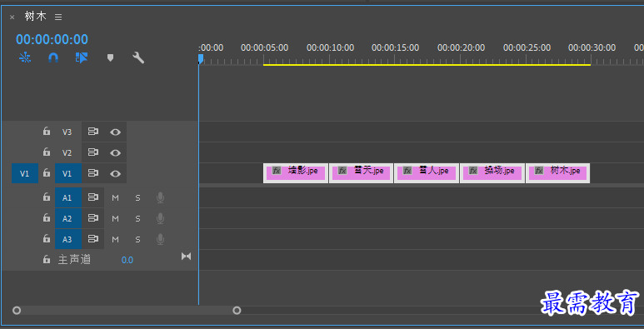Toggle A2 track targeting

[x=68, y=218]
